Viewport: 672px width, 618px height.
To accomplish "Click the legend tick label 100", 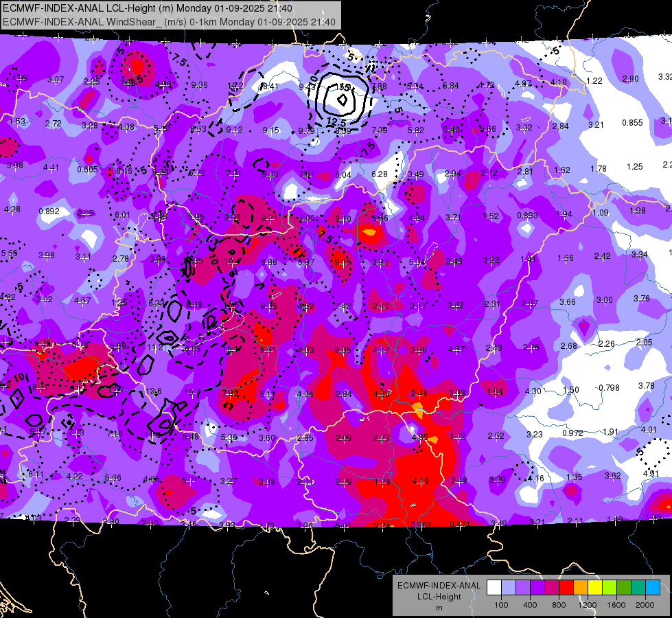I will pyautogui.click(x=501, y=605).
